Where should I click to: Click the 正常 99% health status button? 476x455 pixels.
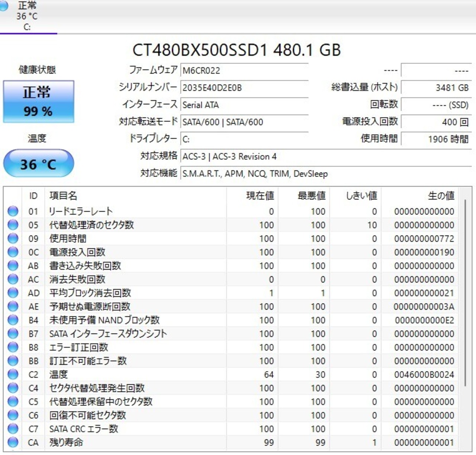click(39, 101)
